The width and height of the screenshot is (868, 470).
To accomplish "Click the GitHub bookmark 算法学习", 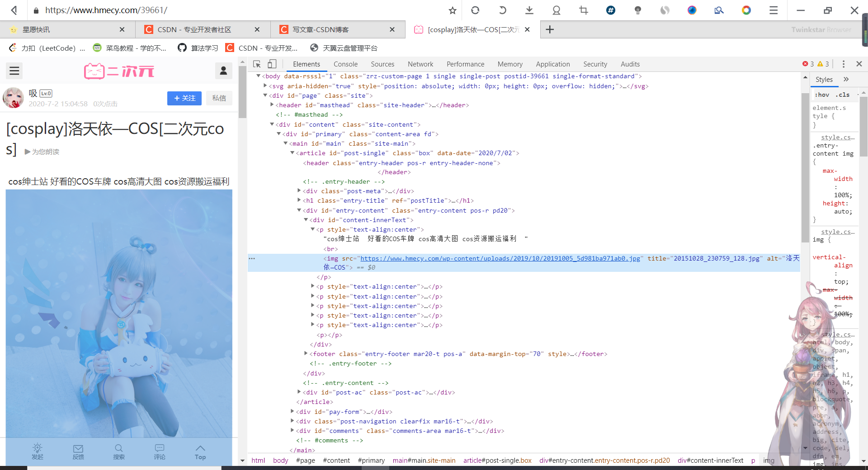I will pyautogui.click(x=198, y=48).
